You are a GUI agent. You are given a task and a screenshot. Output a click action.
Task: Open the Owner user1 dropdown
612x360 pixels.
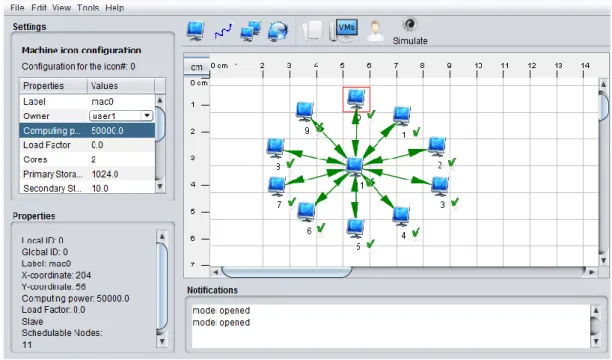click(x=121, y=116)
